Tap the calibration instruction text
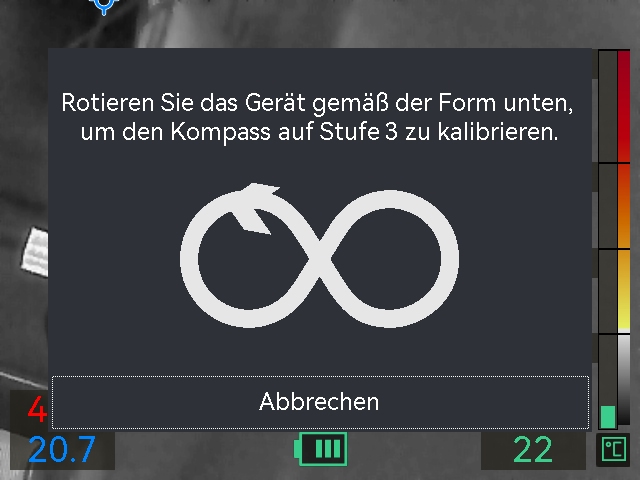Viewport: 640px width, 480px height. point(318,117)
